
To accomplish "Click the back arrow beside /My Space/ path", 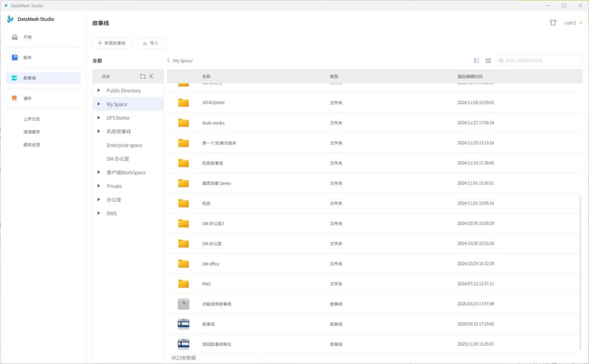I will click(168, 60).
